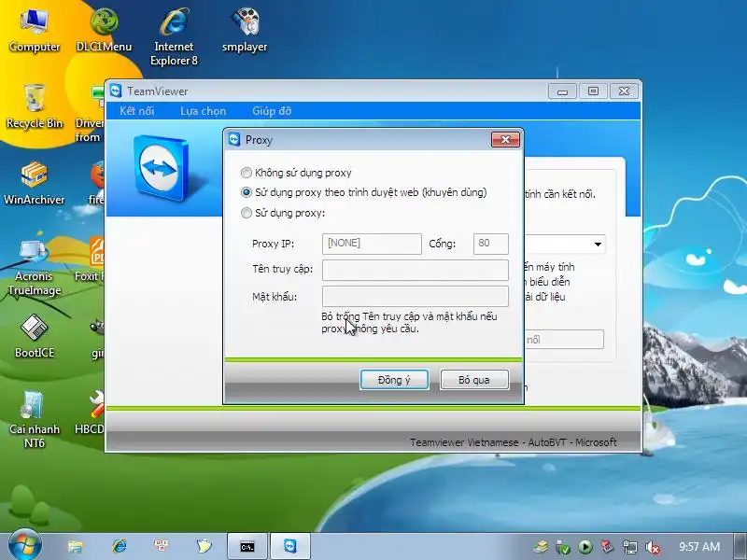Select the 'Sử dụng proxy:' manual radio option

point(247,213)
